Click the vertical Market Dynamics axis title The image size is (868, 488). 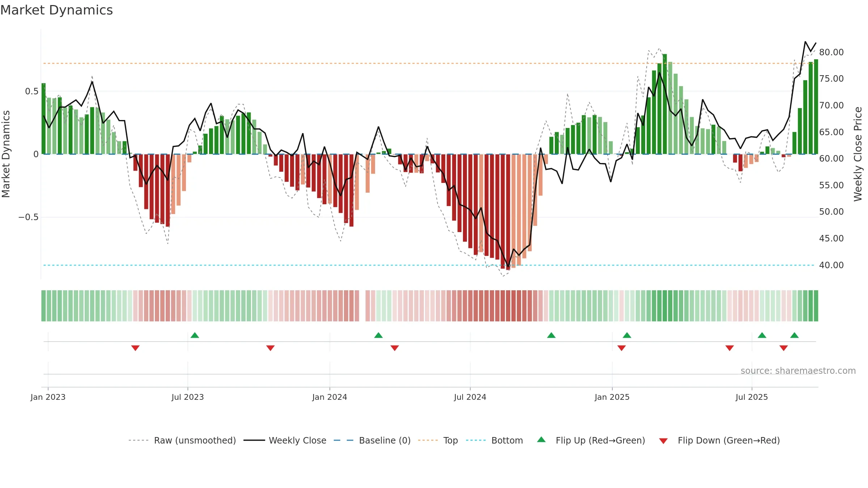pyautogui.click(x=6, y=154)
